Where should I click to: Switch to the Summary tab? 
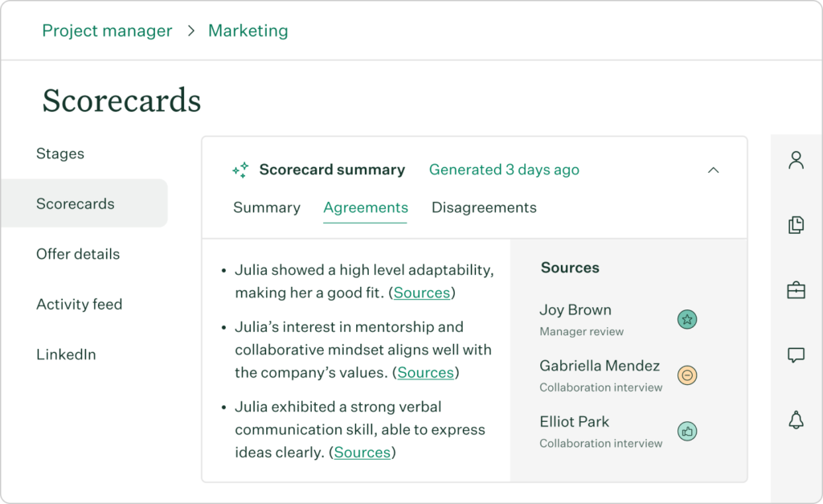(x=267, y=208)
